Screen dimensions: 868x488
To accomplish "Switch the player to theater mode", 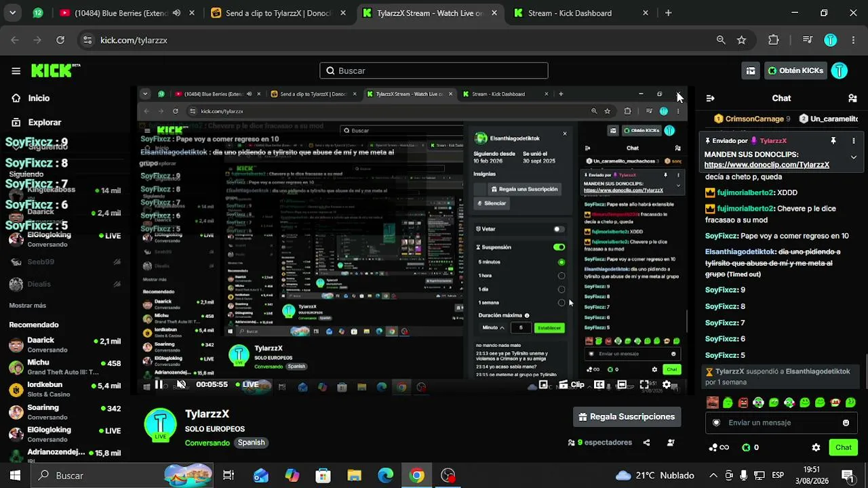I will click(x=621, y=384).
